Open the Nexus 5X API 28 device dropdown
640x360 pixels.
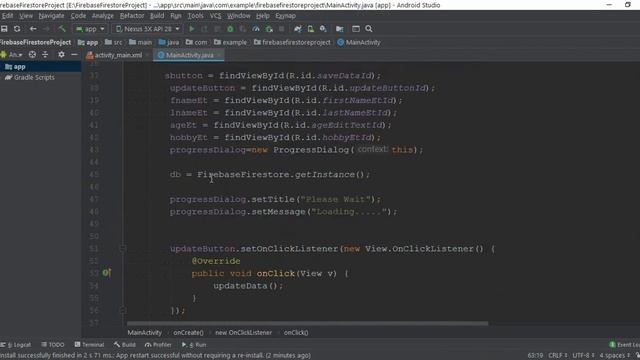pyautogui.click(x=147, y=29)
